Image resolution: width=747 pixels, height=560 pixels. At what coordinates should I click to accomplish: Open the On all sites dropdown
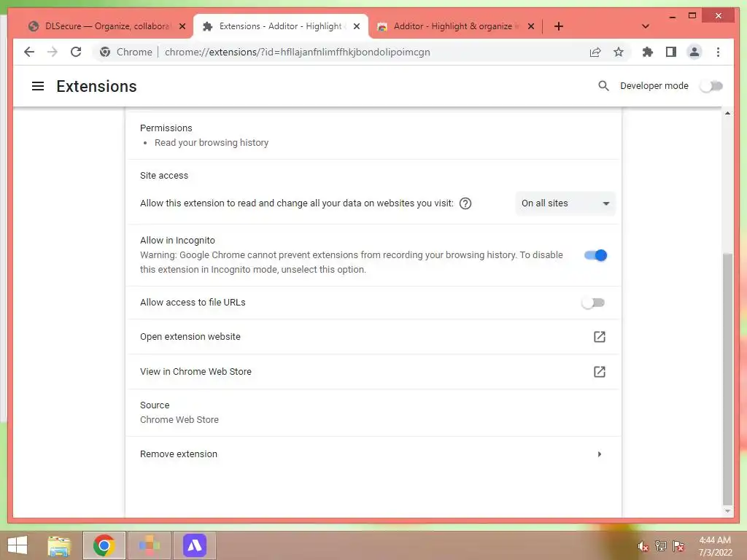click(x=565, y=203)
